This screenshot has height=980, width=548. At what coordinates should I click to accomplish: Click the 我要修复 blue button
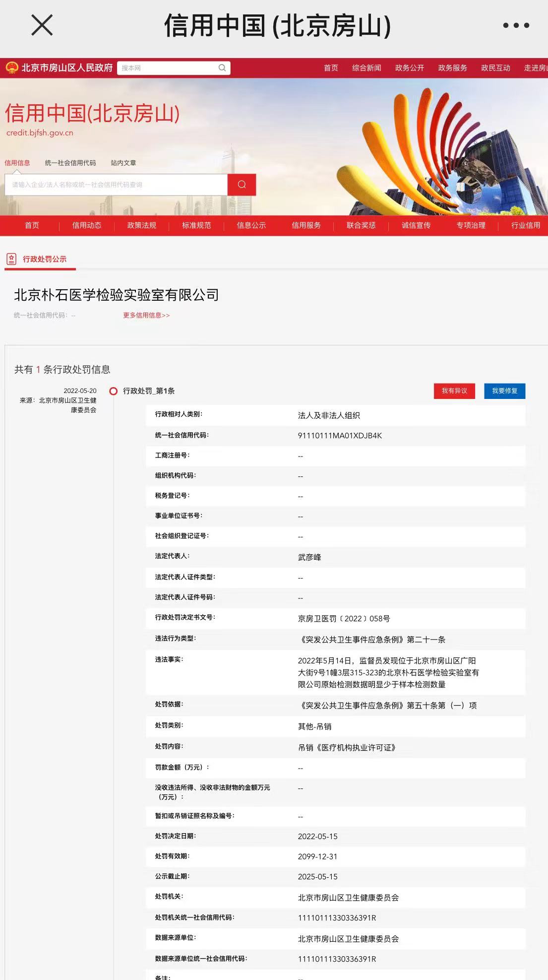coord(504,391)
